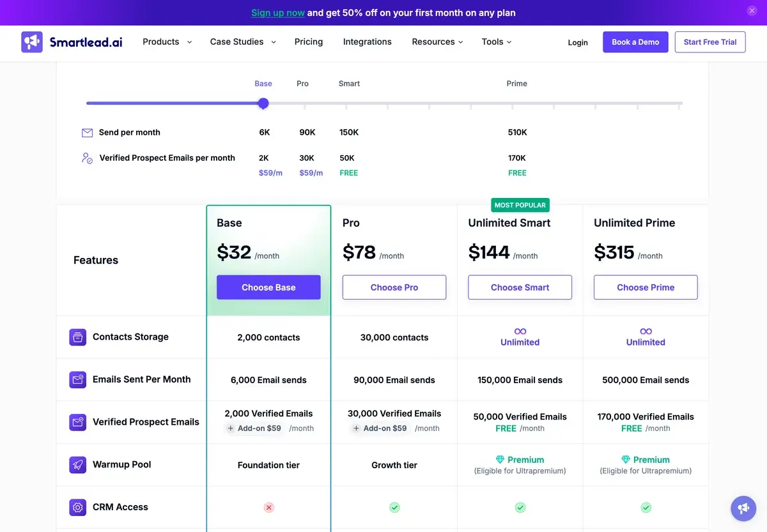This screenshot has width=767, height=532.
Task: Click the Login link
Action: 578,42
